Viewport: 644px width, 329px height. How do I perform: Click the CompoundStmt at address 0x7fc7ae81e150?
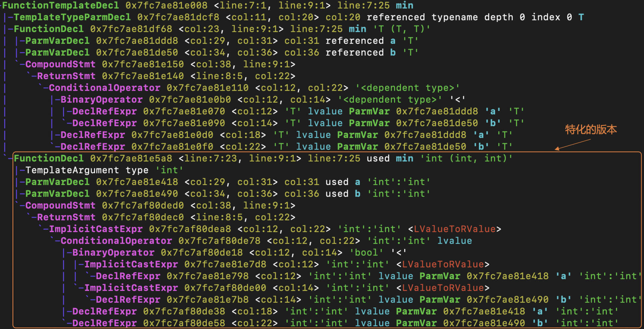click(60, 64)
